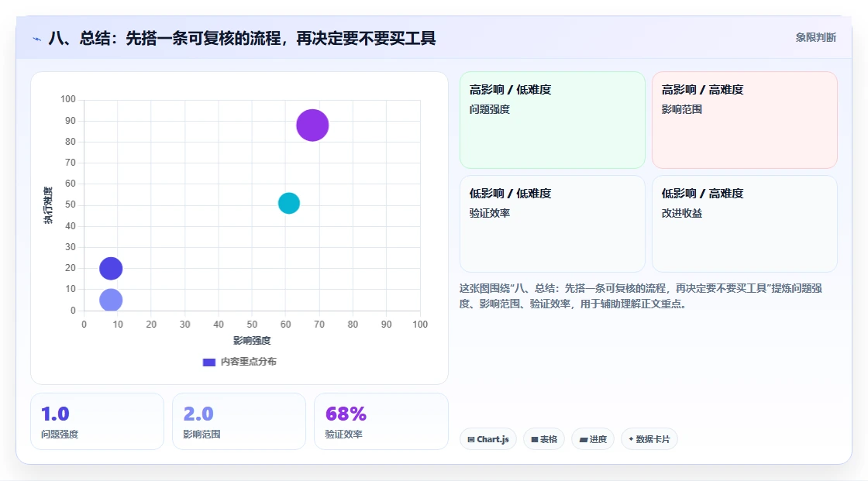Click the 68% 验证效率 stat card
The height and width of the screenshot is (481, 868).
click(381, 421)
